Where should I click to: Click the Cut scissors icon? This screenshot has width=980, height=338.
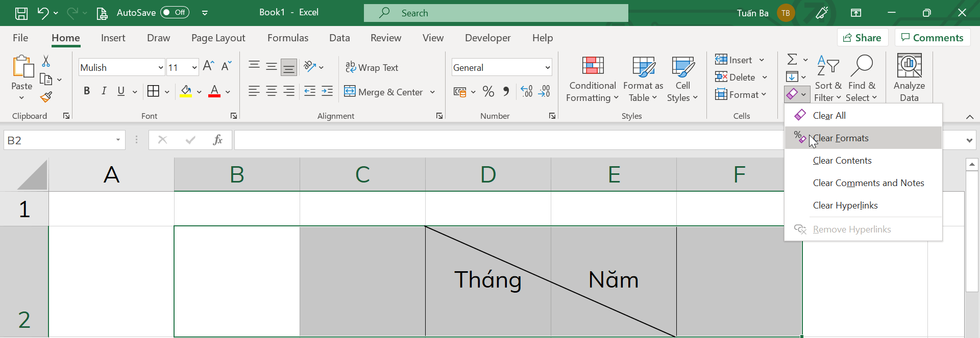[x=46, y=61]
